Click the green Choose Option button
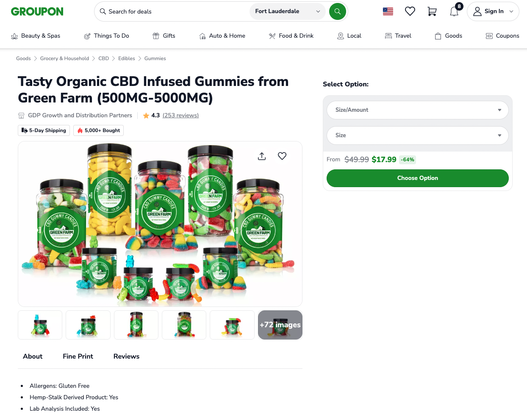Viewport: 527px width, 420px height. pos(417,178)
